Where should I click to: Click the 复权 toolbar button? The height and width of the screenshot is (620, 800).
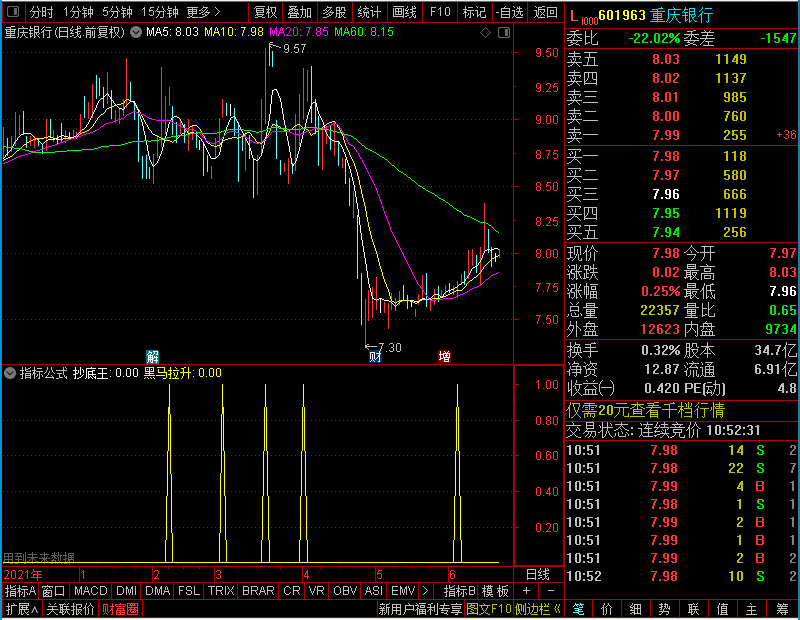click(265, 12)
